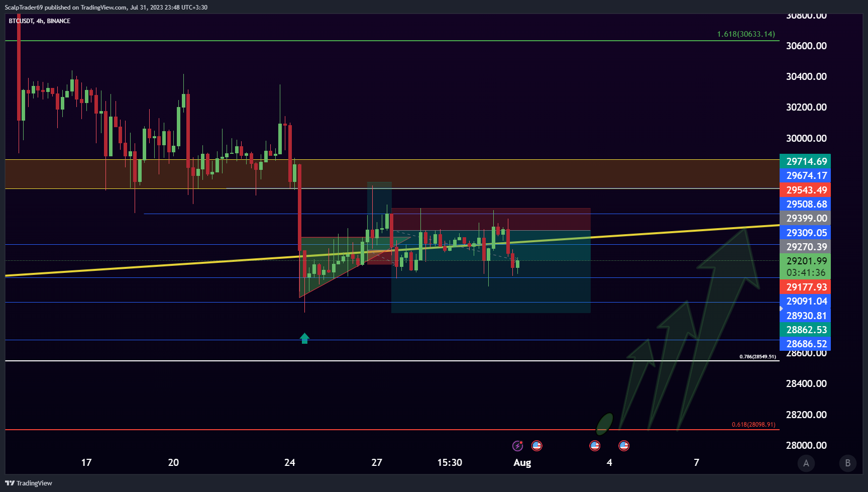Click the 29508.68 price label
Viewport: 868px width, 492px height.
click(805, 204)
